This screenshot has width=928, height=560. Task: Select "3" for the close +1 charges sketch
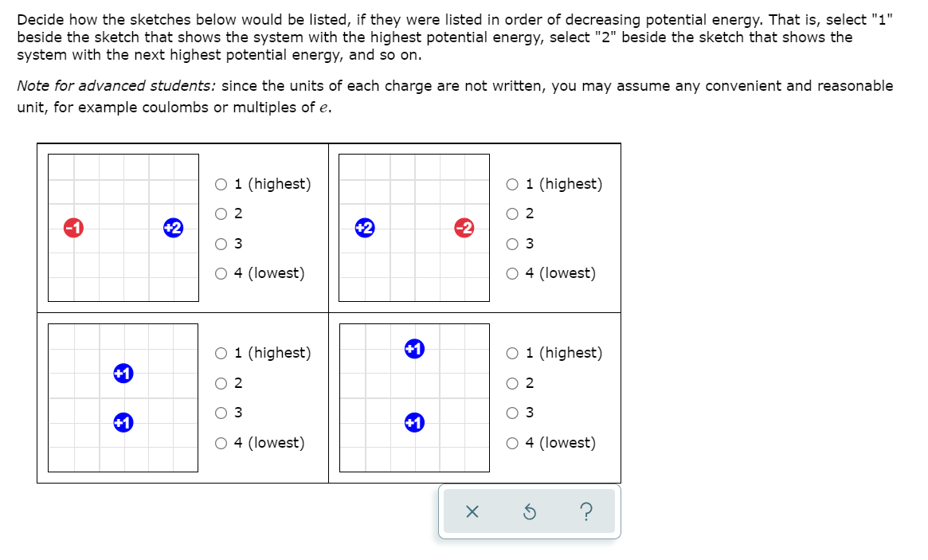(x=220, y=413)
